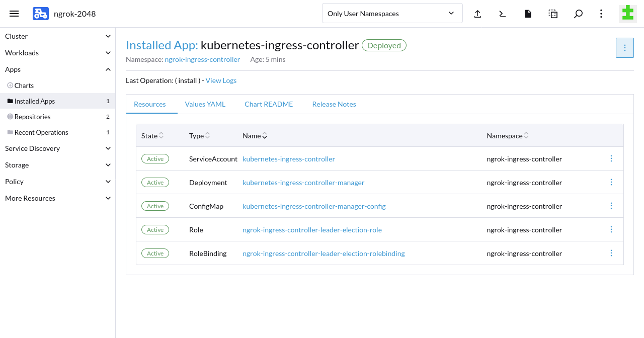Open ngrok-ingress-controller-leader-election-rolebinding link
The width and height of the screenshot is (644, 338).
pyautogui.click(x=324, y=253)
